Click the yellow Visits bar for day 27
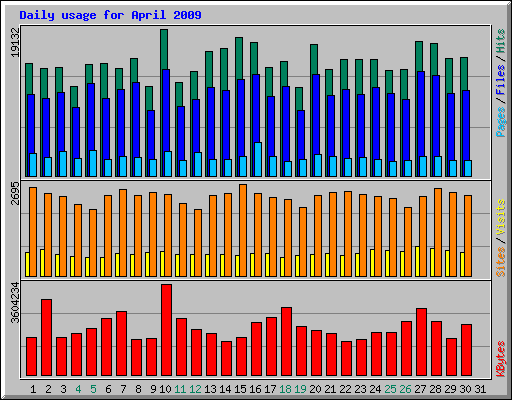Image resolution: width=512 pixels, height=400 pixels. (417, 261)
